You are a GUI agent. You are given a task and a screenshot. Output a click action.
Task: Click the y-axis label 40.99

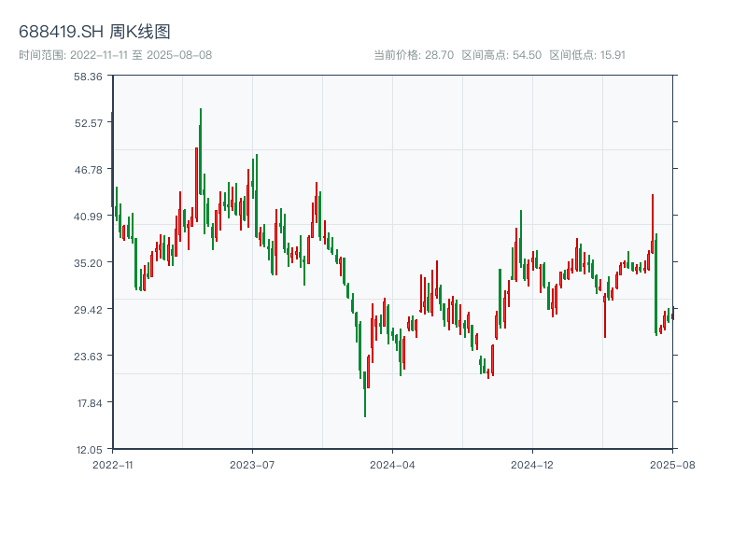[88, 217]
